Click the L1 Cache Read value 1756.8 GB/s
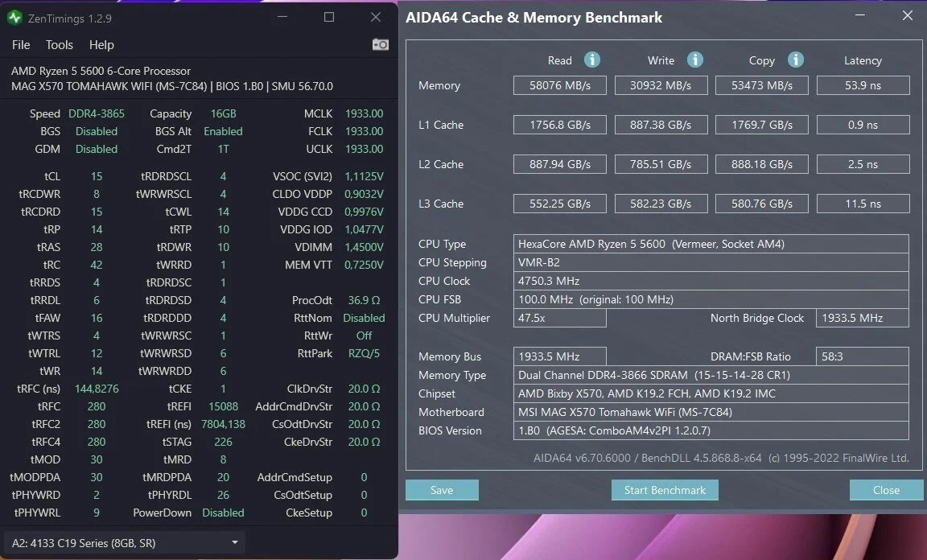This screenshot has width=927, height=560. click(x=560, y=125)
